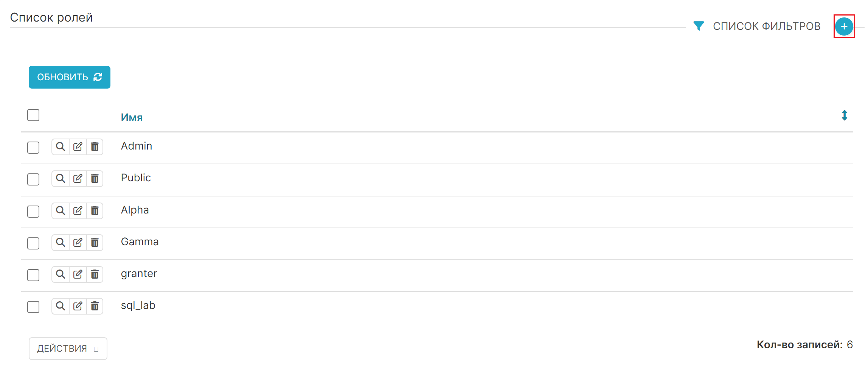Image resolution: width=868 pixels, height=374 pixels.
Task: Click the ОБНОВИТЬ refresh button
Action: point(70,77)
